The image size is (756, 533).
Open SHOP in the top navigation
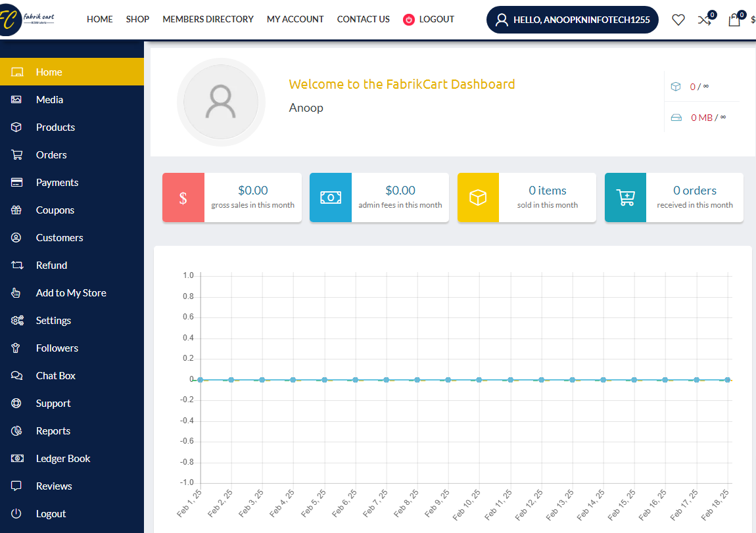coord(137,19)
